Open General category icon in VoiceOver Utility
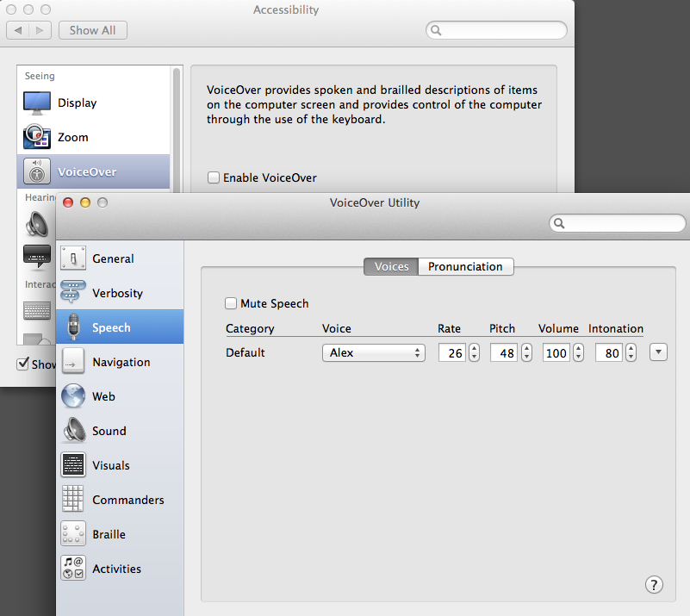 coord(73,258)
